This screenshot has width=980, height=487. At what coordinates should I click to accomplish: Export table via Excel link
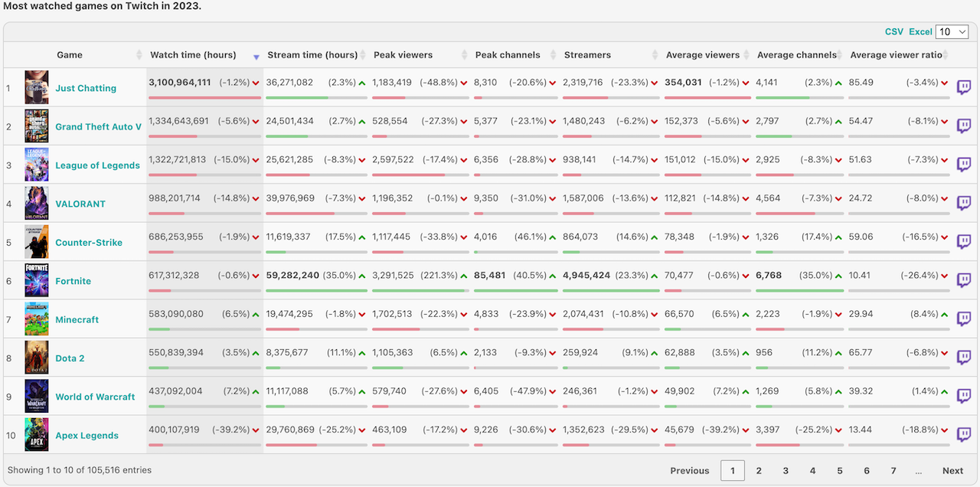pyautogui.click(x=920, y=31)
